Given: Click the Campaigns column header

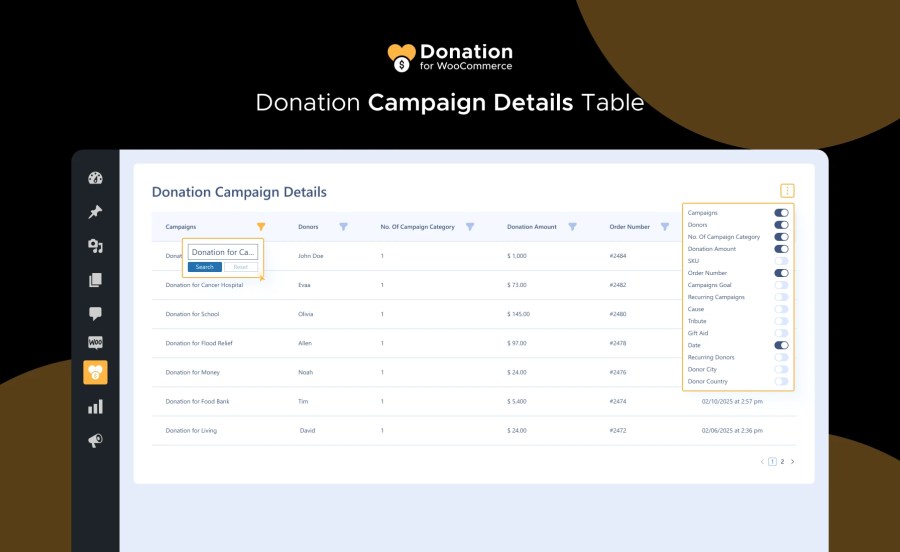Looking at the screenshot, I should tap(181, 227).
